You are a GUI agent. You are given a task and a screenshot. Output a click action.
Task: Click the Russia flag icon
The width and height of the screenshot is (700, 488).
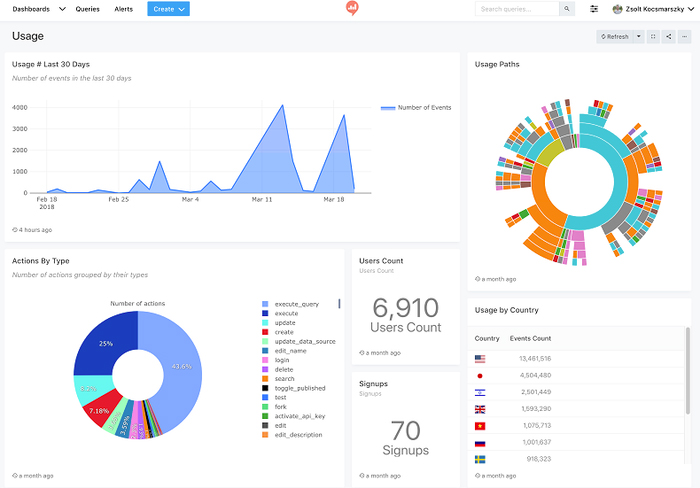tap(480, 443)
